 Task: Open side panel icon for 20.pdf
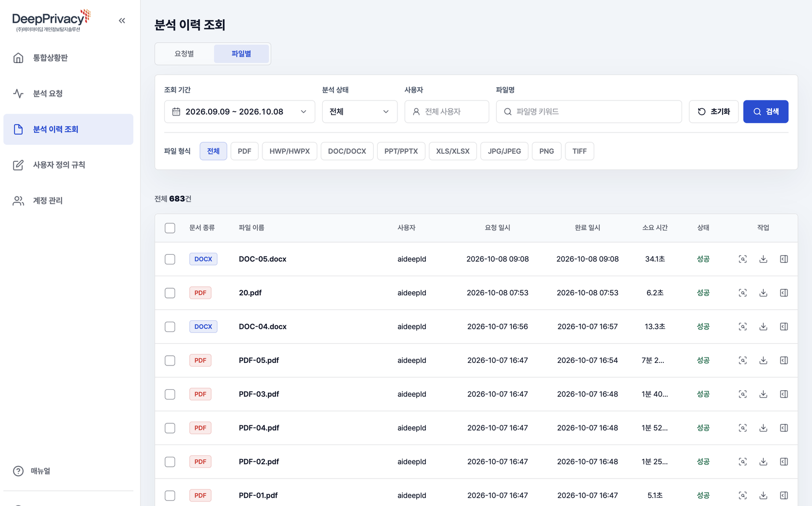pyautogui.click(x=784, y=293)
